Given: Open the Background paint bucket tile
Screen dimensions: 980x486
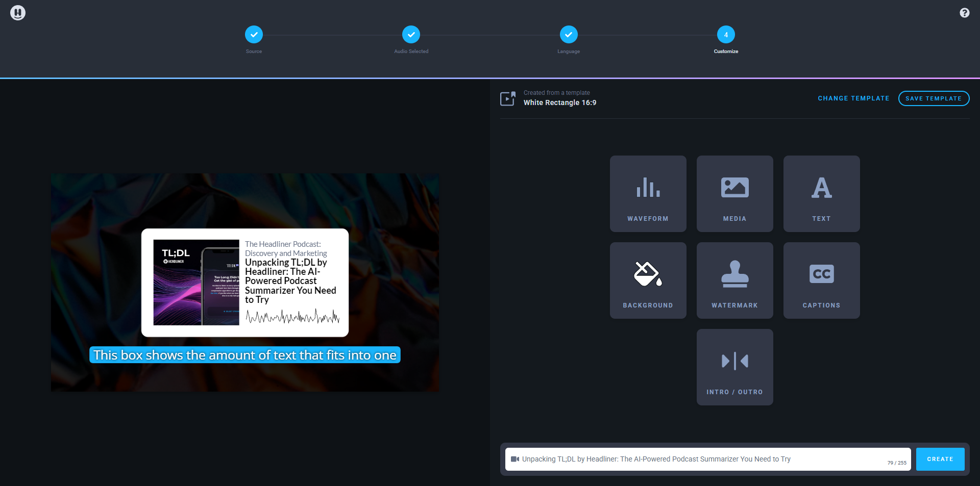Looking at the screenshot, I should [x=648, y=280].
